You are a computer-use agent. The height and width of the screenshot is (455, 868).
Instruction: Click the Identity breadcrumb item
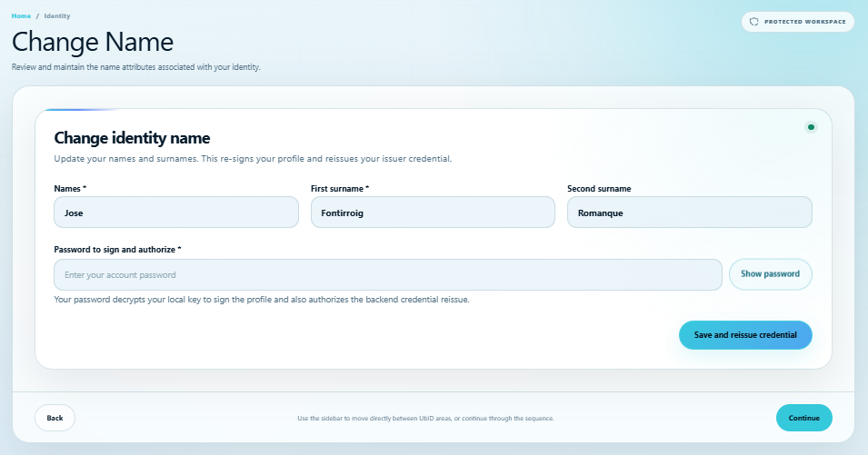point(57,16)
